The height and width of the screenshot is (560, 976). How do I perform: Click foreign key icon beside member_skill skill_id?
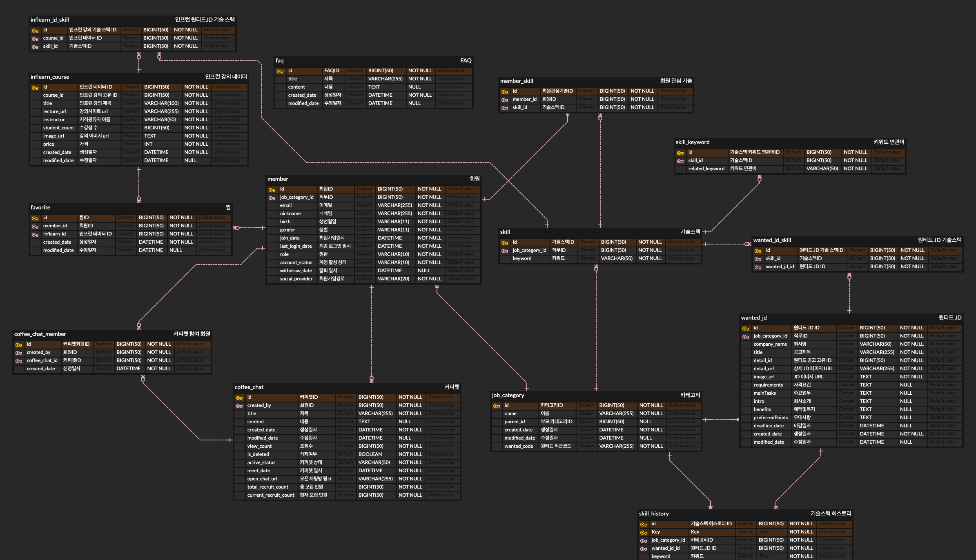tap(505, 108)
